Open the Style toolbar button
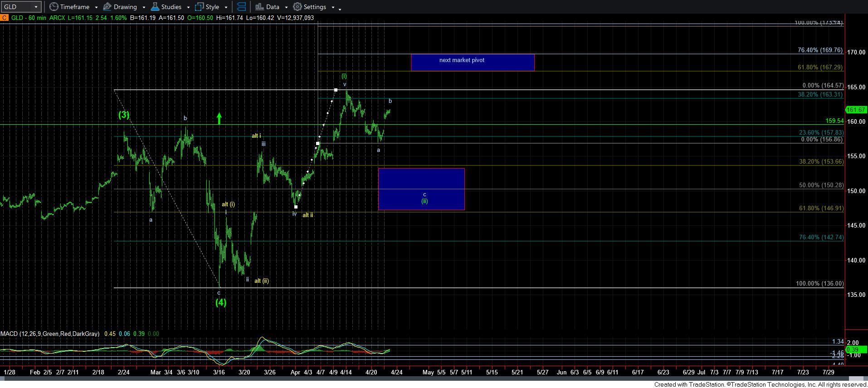 [x=207, y=7]
